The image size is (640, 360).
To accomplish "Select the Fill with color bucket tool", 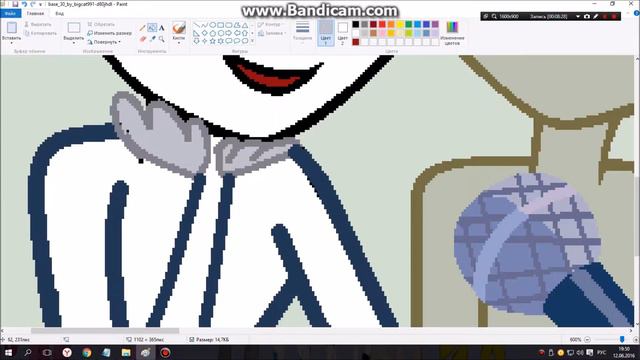I will [152, 28].
